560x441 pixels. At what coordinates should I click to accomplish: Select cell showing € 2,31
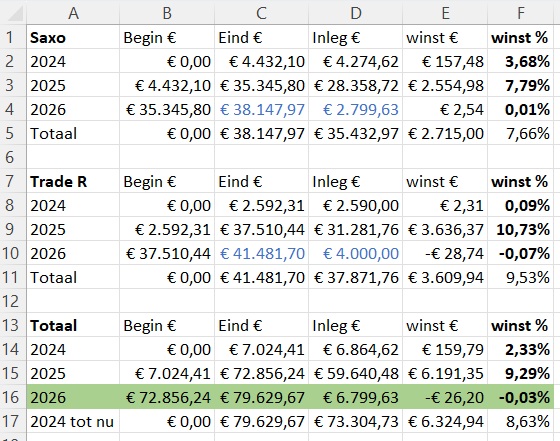coord(445,205)
